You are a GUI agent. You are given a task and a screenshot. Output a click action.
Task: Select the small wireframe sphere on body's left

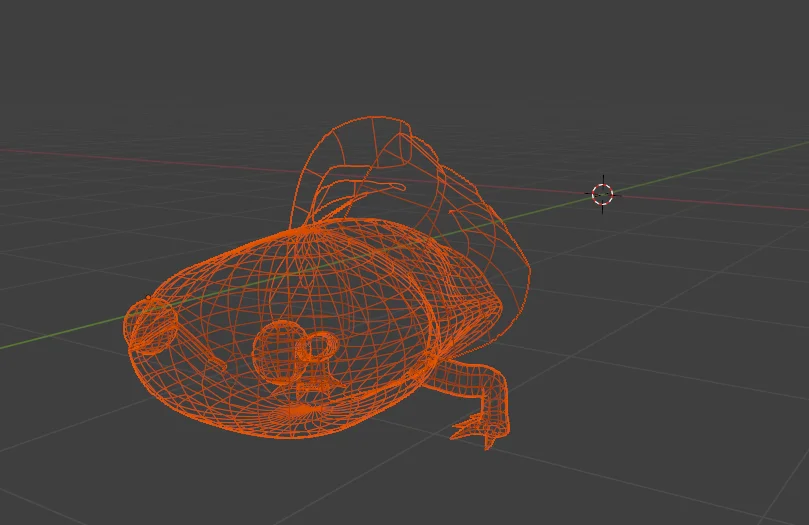coord(152,326)
